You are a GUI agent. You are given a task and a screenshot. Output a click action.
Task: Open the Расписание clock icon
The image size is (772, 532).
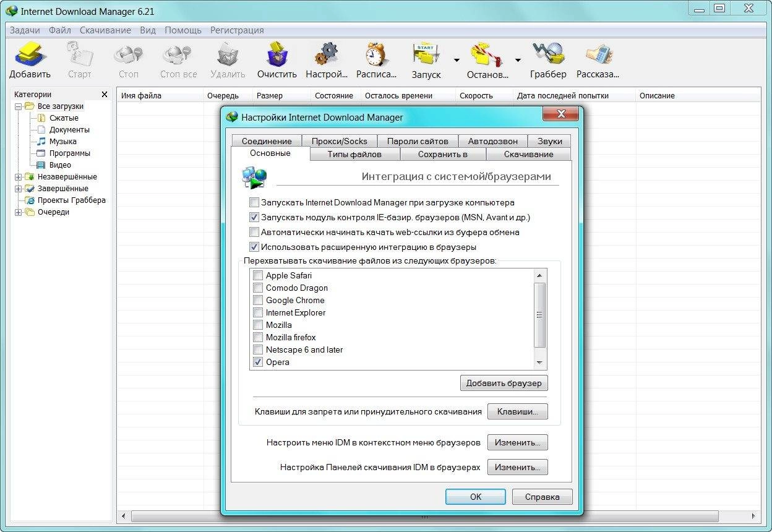click(x=376, y=54)
